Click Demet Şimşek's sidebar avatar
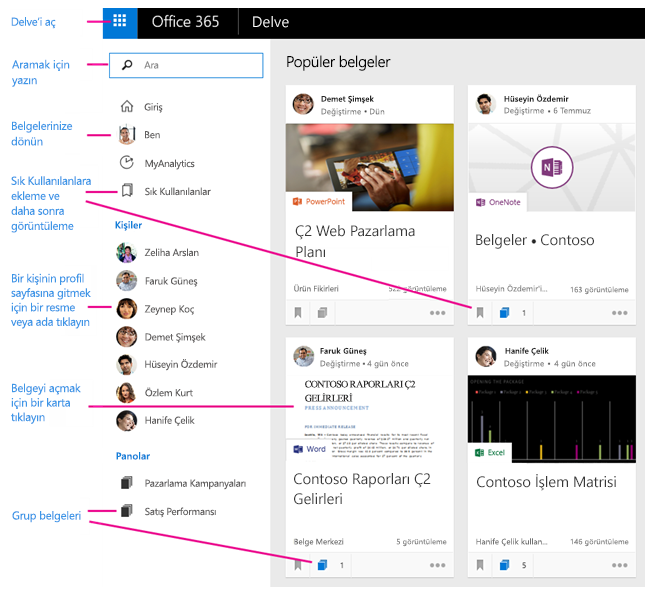 coord(127,337)
